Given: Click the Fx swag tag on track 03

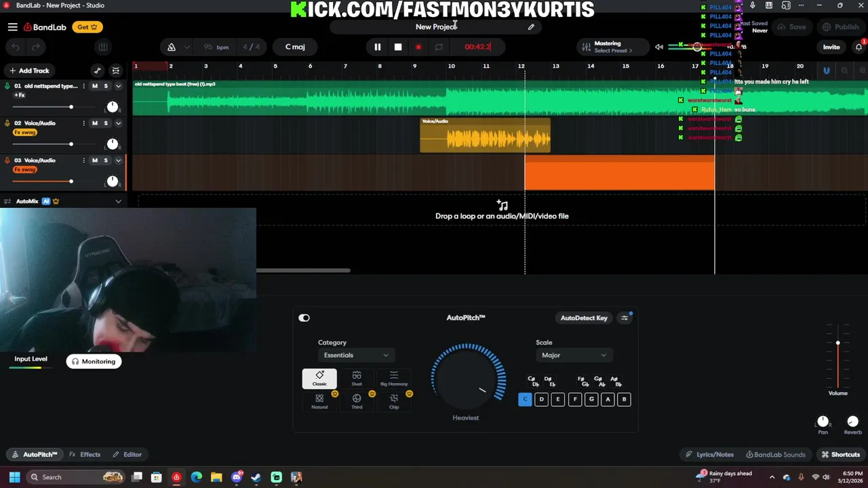Looking at the screenshot, I should (24, 169).
